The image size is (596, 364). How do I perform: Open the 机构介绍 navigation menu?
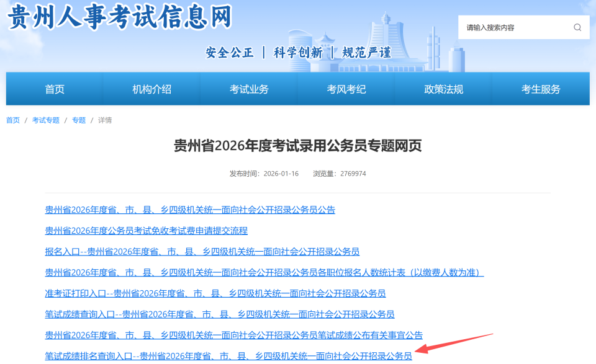[151, 89]
